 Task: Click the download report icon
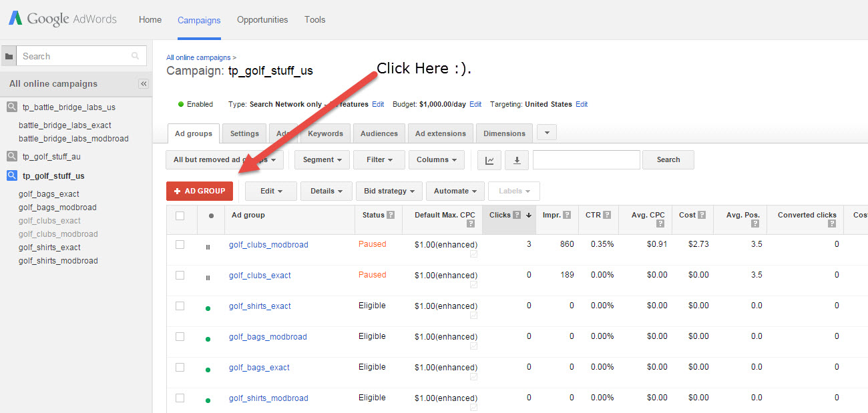tap(516, 159)
